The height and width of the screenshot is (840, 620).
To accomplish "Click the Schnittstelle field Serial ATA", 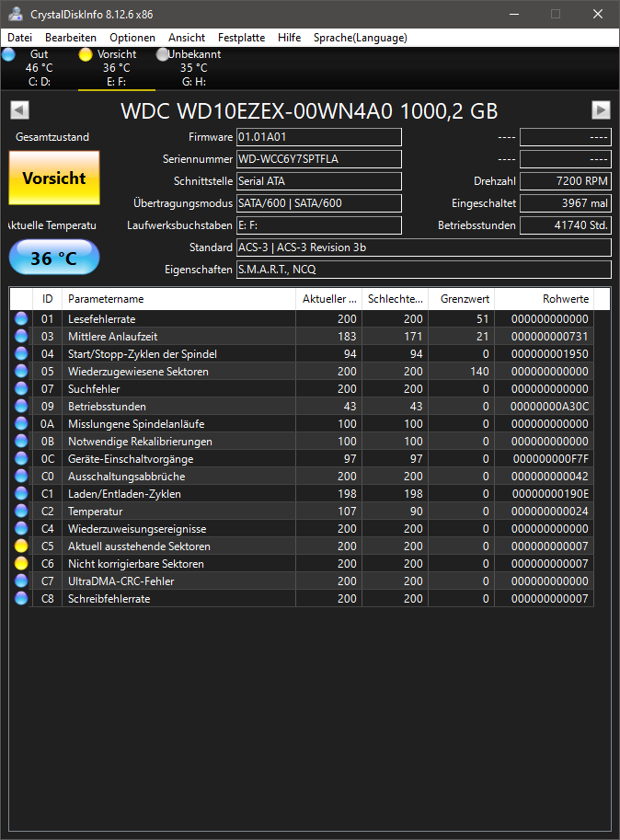I will click(x=319, y=181).
